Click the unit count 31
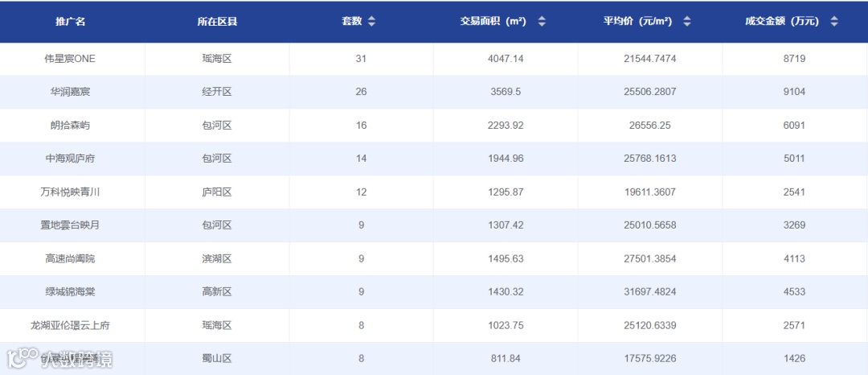 pyautogui.click(x=361, y=59)
